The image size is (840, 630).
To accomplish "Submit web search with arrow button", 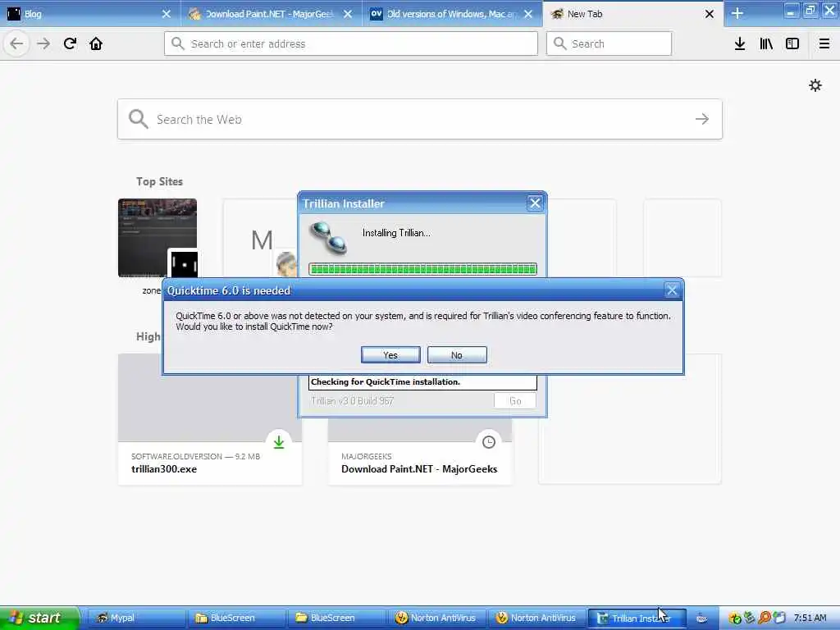I will click(702, 119).
